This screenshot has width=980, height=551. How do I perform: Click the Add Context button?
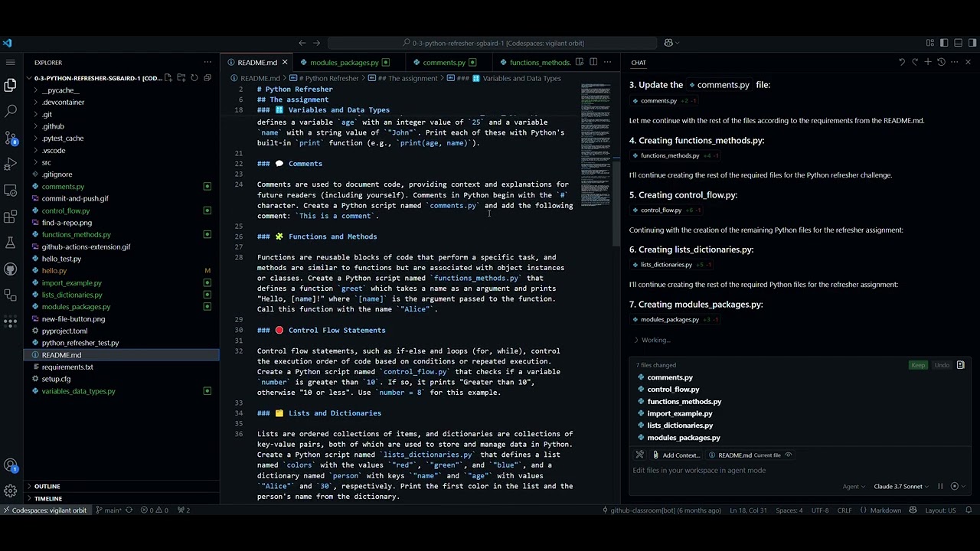675,455
